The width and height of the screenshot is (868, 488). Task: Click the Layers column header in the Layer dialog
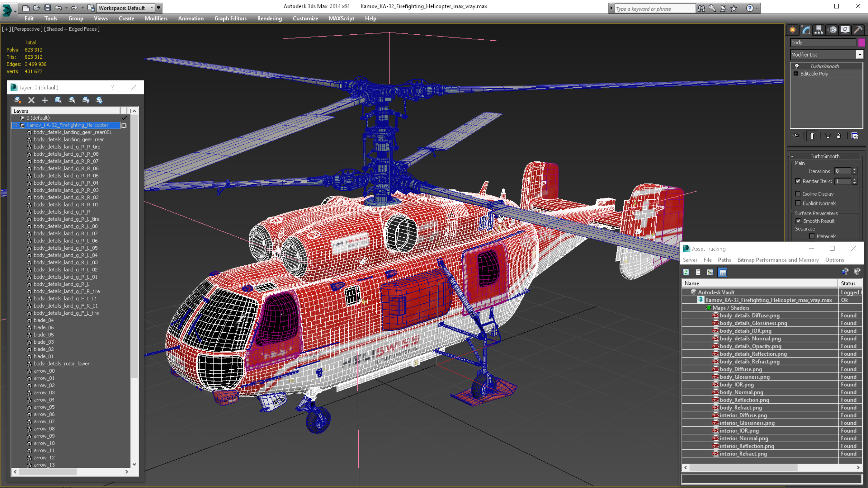click(66, 111)
